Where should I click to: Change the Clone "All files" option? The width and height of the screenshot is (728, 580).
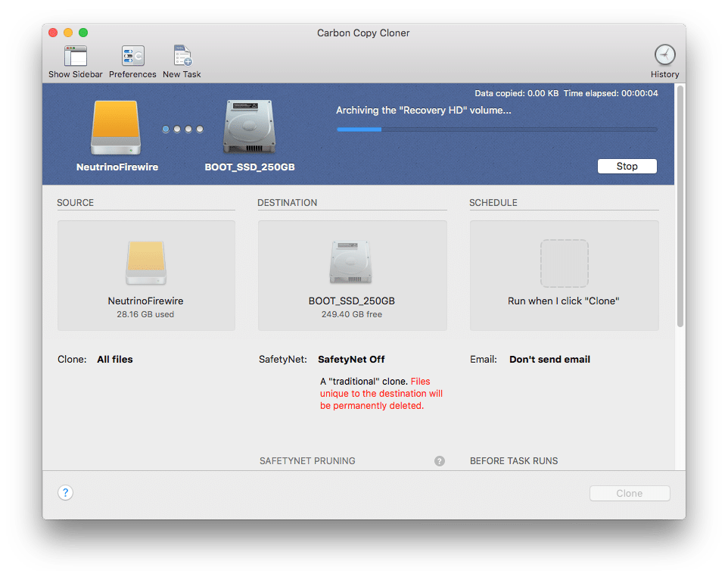(115, 360)
